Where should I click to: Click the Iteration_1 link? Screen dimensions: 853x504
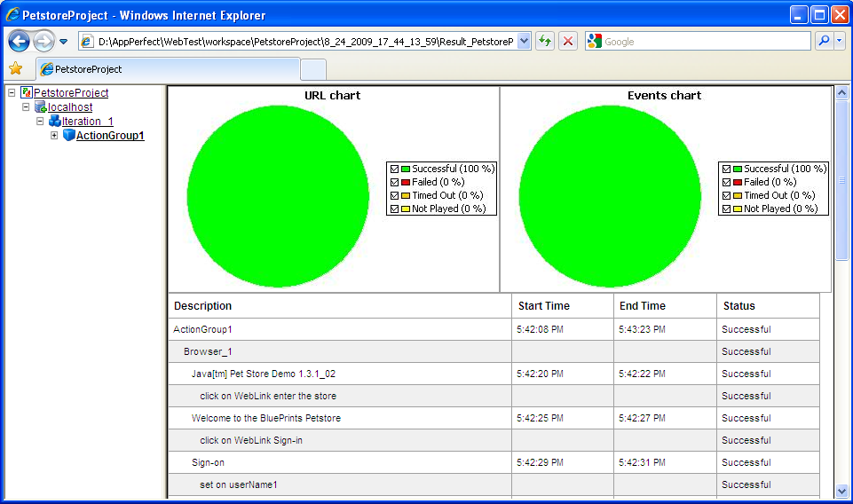tap(87, 122)
